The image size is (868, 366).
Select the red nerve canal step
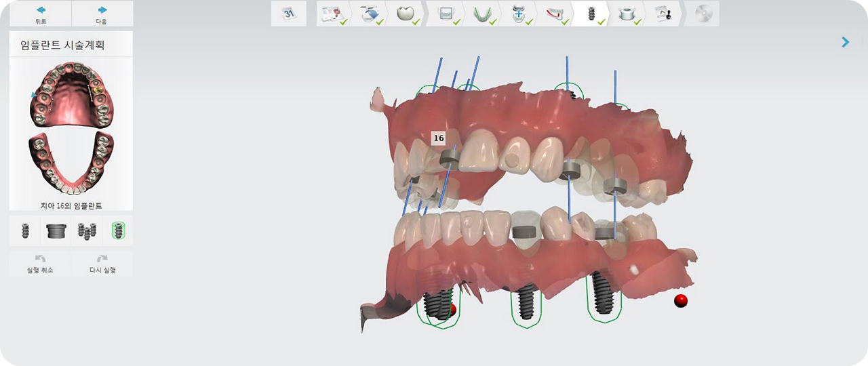554,14
